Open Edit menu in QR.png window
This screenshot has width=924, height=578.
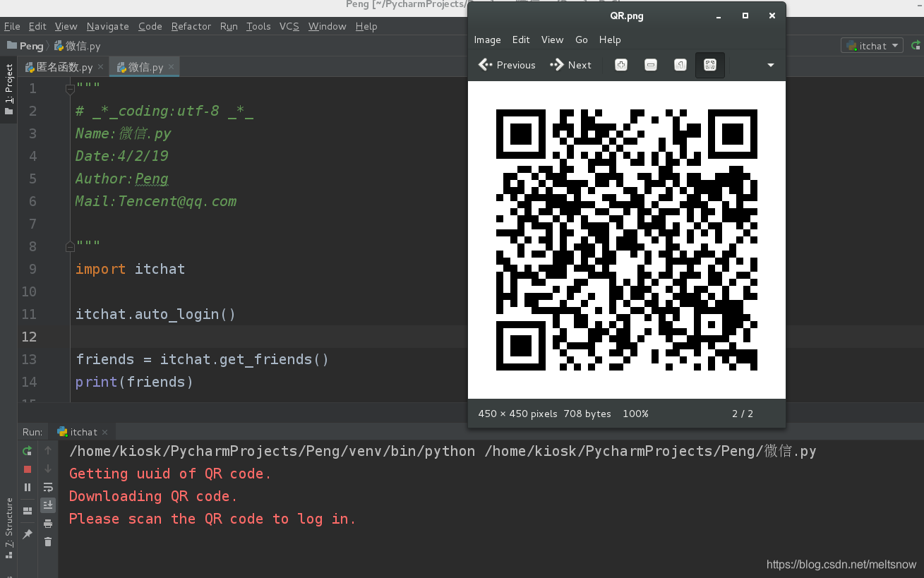click(521, 40)
